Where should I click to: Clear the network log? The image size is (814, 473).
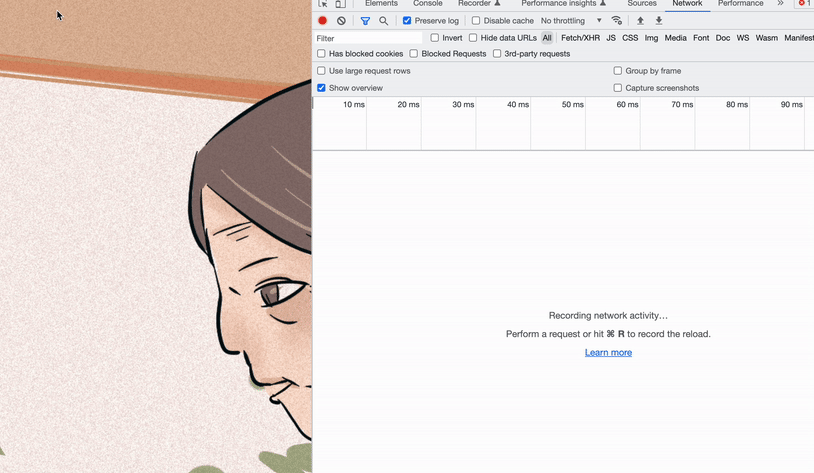pyautogui.click(x=341, y=21)
